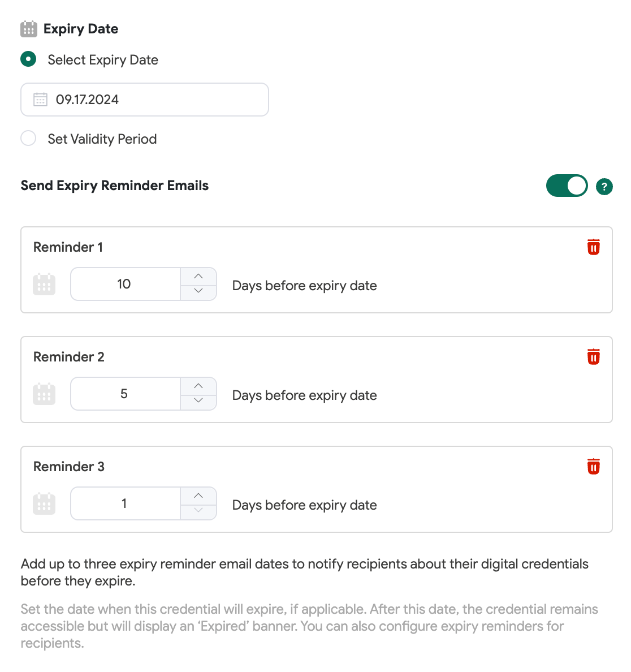This screenshot has height=672, width=631.
Task: Click the 09.17.2024 expiry date field
Action: pos(144,99)
